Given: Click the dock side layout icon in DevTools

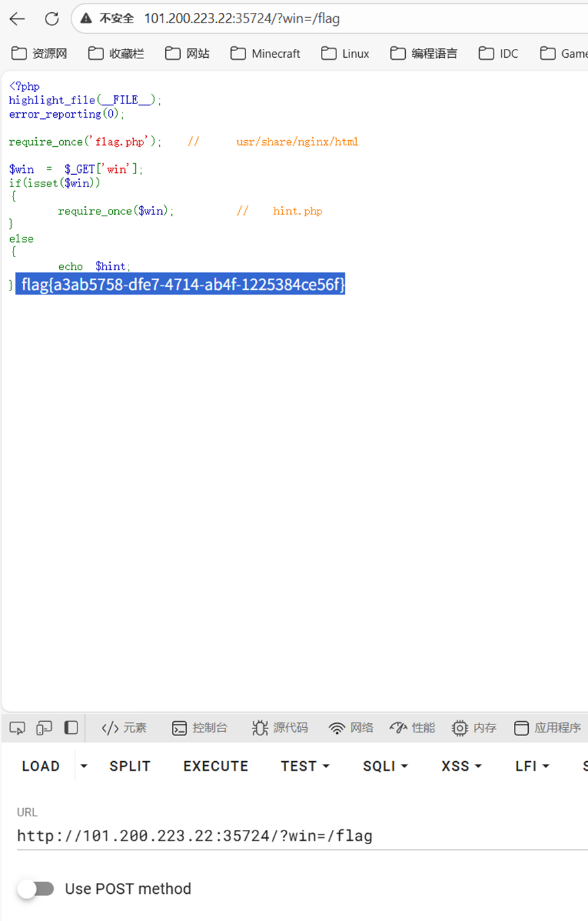Looking at the screenshot, I should coord(70,727).
